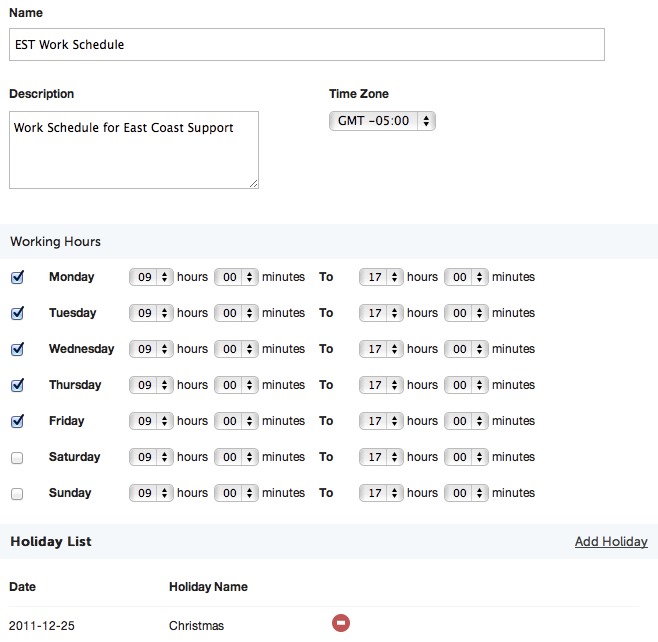Change Sunday start hour dropdown
Image resolution: width=658 pixels, height=642 pixels.
[x=151, y=493]
